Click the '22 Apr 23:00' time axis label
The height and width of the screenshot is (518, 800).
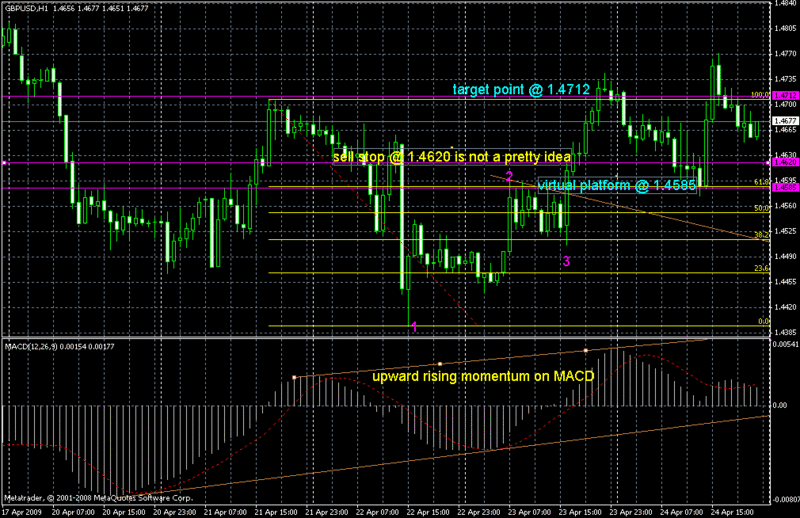click(479, 512)
